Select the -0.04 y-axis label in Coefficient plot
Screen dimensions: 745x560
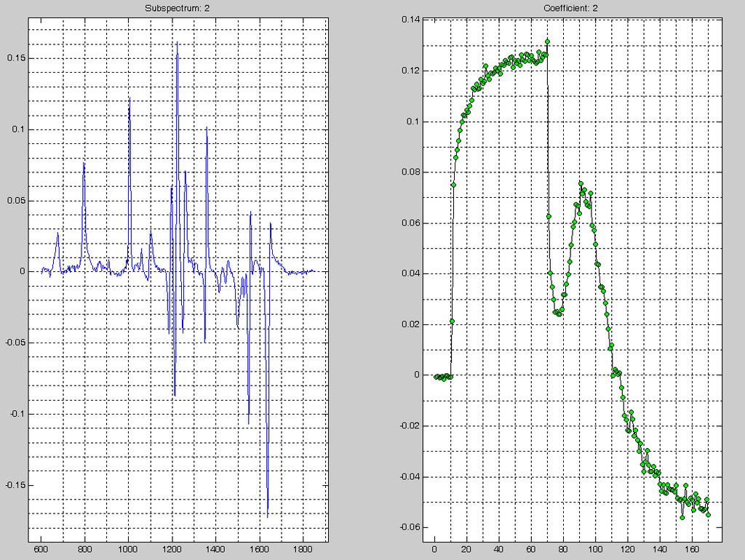tap(410, 476)
